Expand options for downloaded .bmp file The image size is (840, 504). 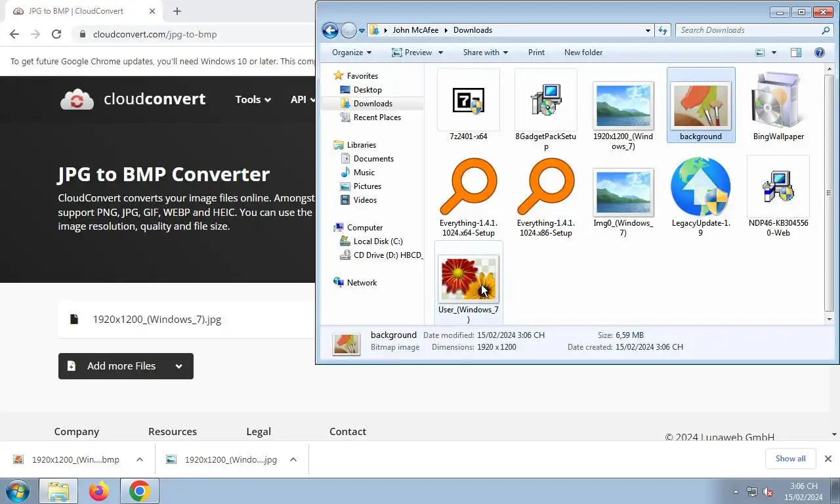point(140,459)
